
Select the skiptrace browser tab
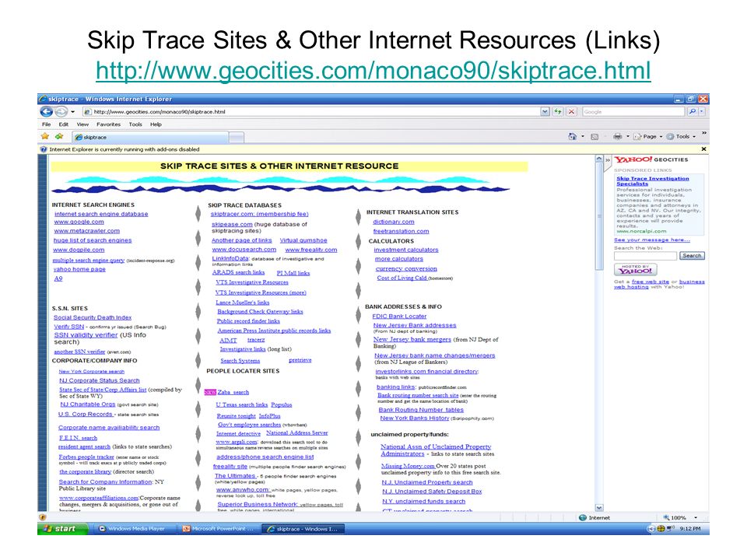[150, 137]
